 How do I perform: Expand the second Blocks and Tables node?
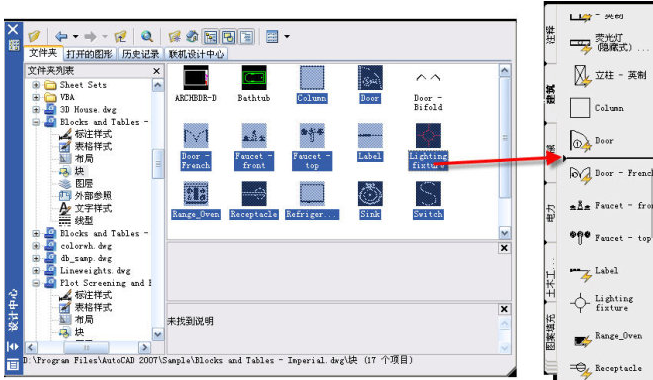pos(36,233)
